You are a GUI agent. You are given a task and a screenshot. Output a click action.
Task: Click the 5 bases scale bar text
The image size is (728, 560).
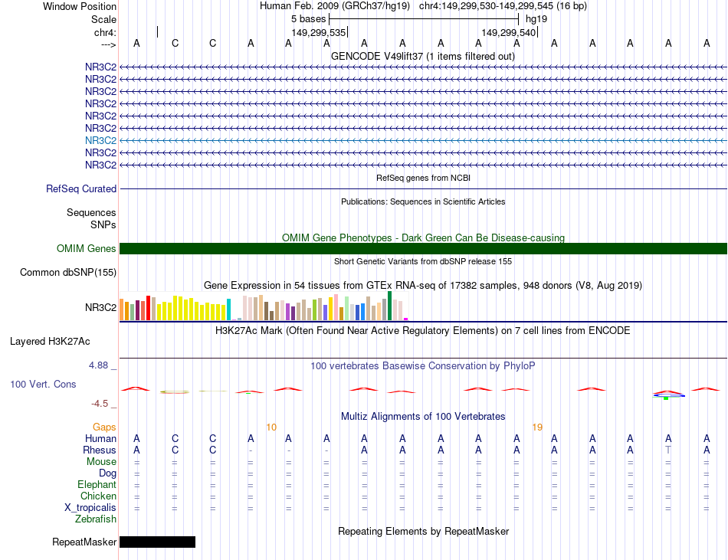[x=308, y=19]
